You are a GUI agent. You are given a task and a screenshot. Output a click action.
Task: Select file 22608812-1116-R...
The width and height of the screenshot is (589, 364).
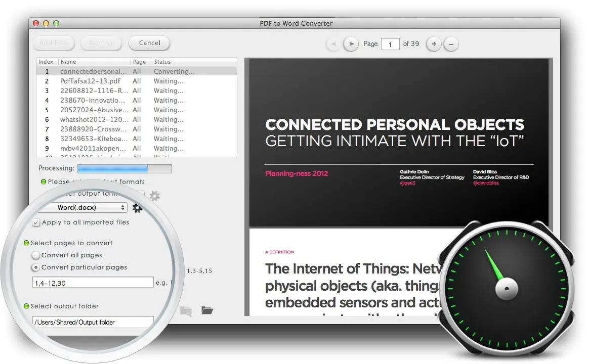pyautogui.click(x=137, y=91)
